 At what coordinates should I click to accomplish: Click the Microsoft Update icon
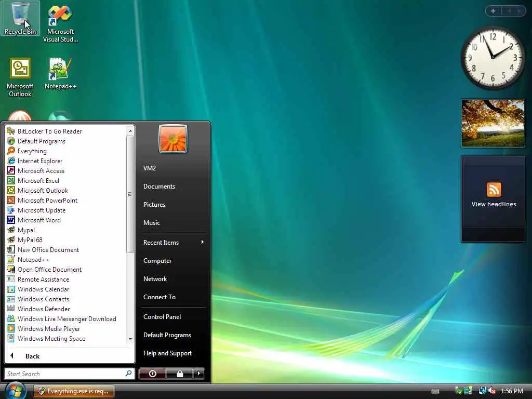point(11,210)
